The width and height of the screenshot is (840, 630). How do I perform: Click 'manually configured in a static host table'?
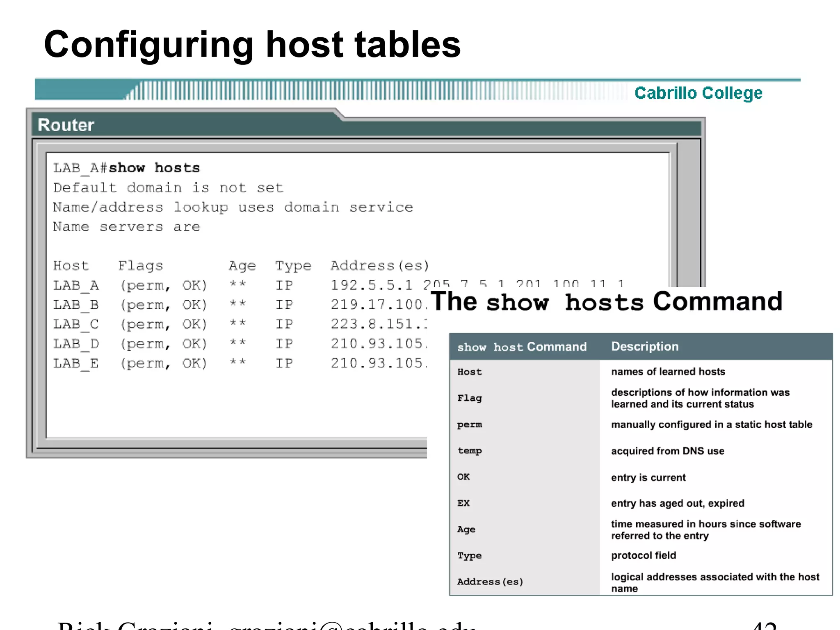coord(712,425)
